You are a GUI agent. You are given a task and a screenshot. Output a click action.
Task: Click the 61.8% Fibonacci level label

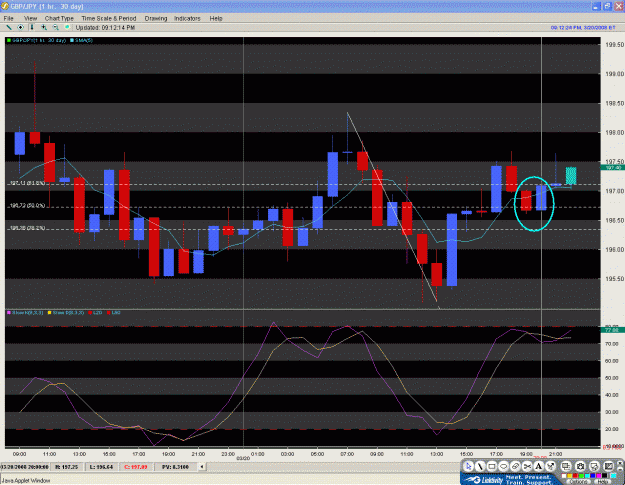click(27, 183)
